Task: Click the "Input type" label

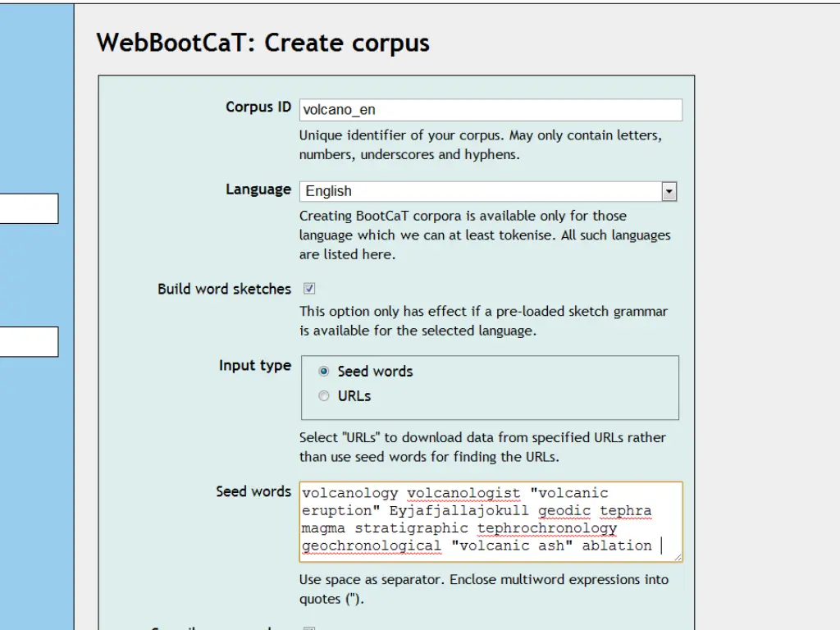Action: pyautogui.click(x=254, y=366)
